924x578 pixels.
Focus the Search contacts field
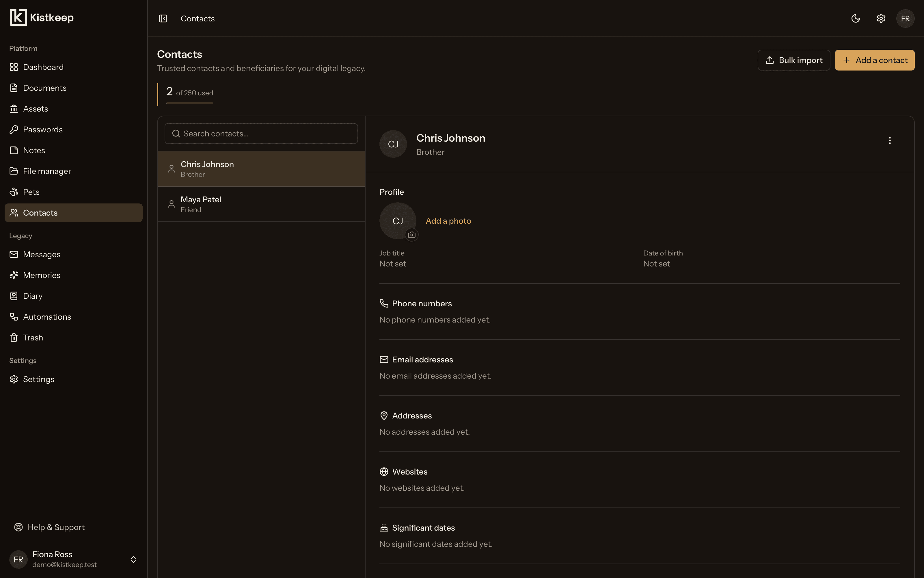pos(261,134)
